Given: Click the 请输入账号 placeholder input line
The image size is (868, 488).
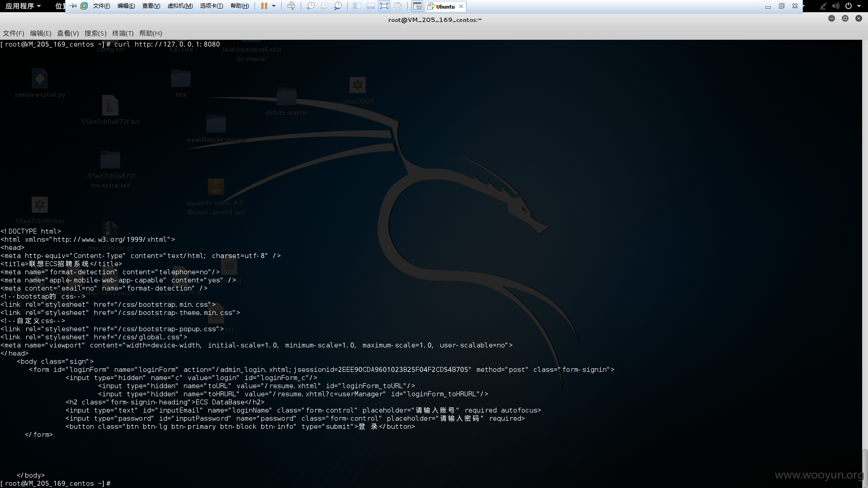Looking at the screenshot, I should (x=303, y=410).
